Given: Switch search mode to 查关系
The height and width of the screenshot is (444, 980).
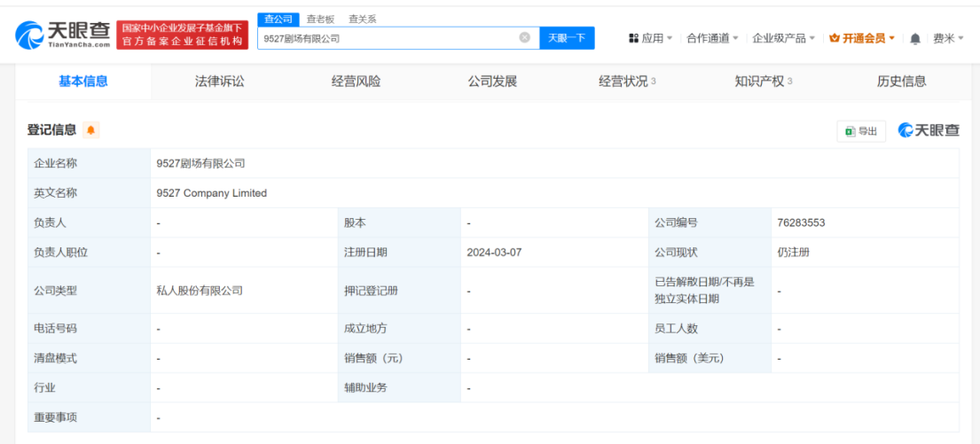Looking at the screenshot, I should 362,19.
